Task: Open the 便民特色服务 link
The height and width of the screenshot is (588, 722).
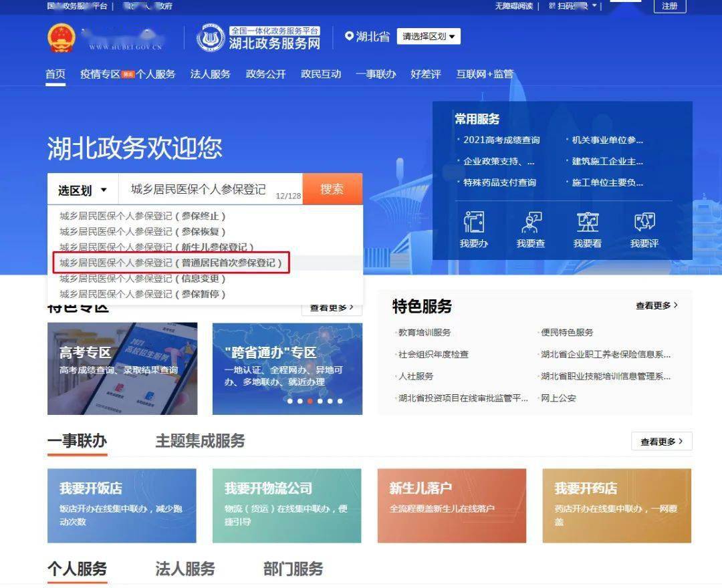Action: 567,332
